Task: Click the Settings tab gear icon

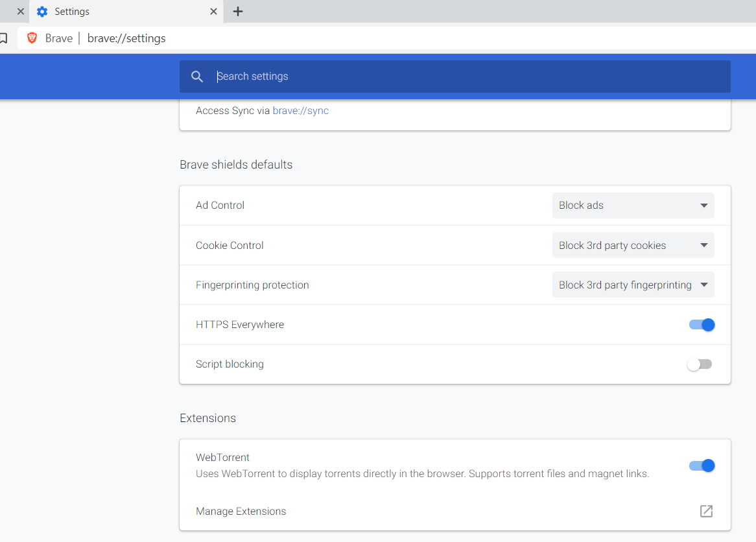Action: [42, 12]
